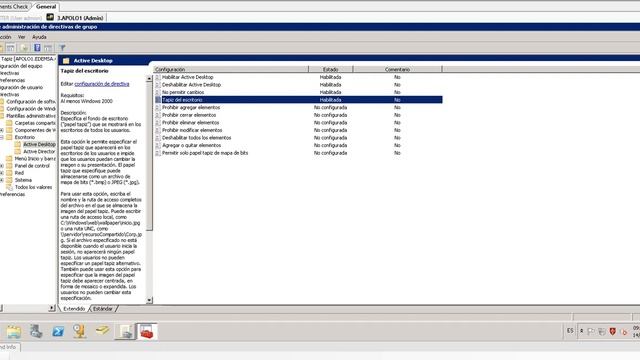Screen dimensions: 640x360
Task: Click the filter funnel toolbar icon
Action: coord(62,48)
